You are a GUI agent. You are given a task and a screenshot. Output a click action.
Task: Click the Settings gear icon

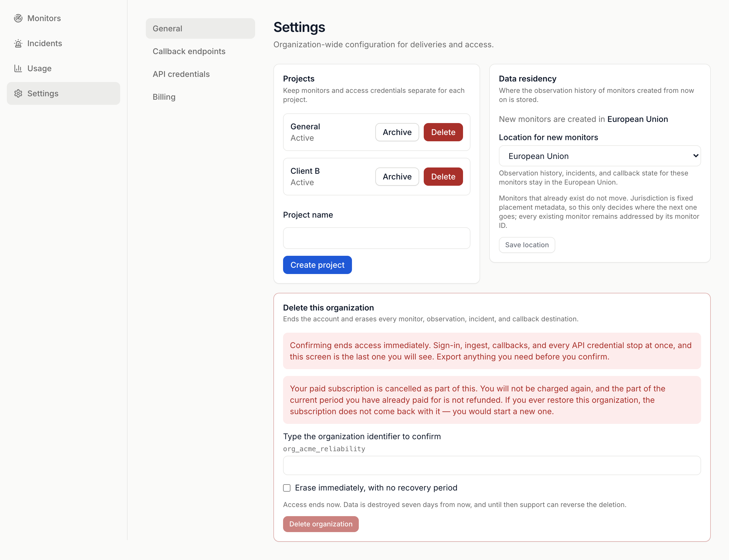pos(18,93)
